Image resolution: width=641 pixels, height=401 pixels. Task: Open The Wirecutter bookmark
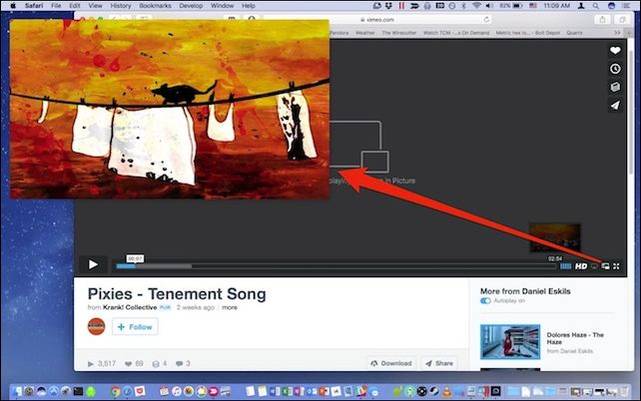(399, 33)
